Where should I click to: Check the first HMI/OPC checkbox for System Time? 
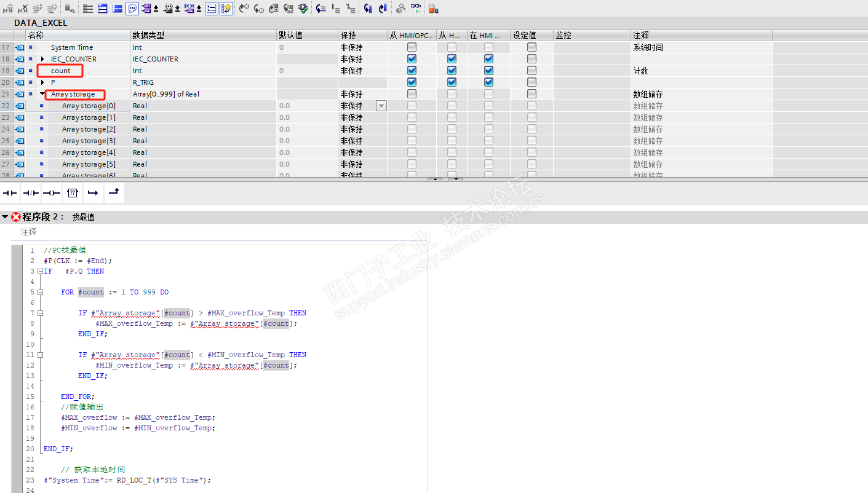pos(412,47)
